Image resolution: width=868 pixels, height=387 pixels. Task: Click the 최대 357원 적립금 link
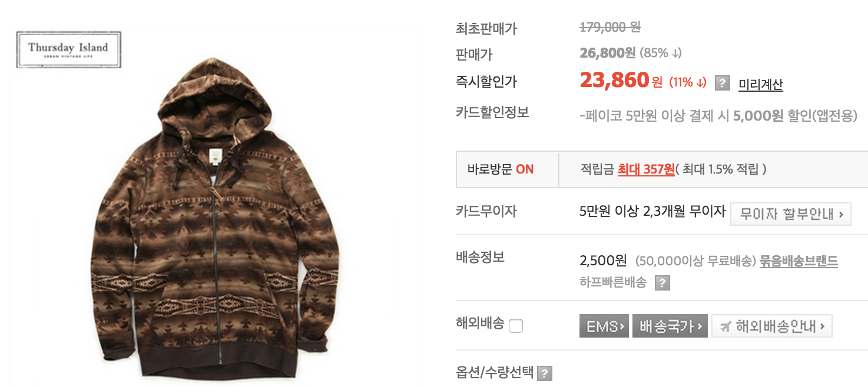click(x=646, y=169)
